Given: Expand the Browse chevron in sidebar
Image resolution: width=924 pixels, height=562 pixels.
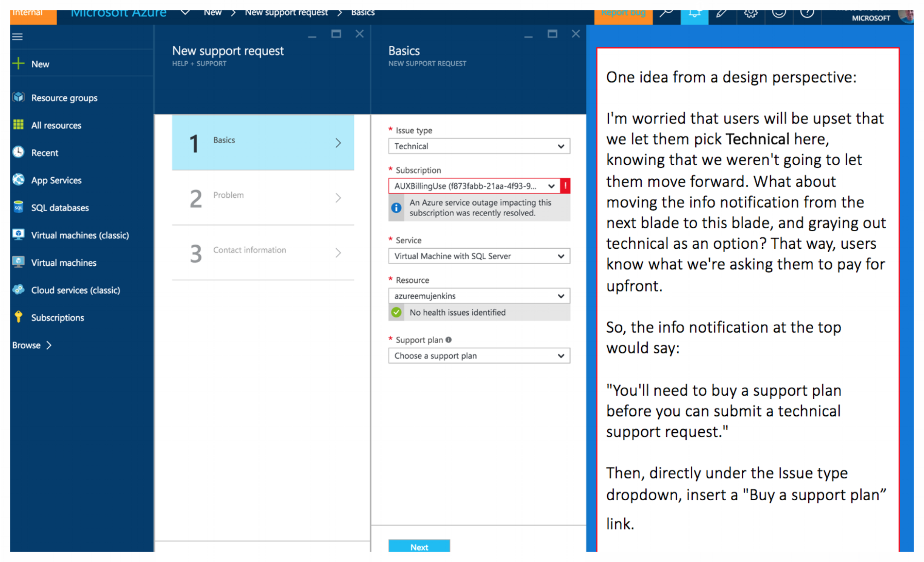Looking at the screenshot, I should 49,345.
